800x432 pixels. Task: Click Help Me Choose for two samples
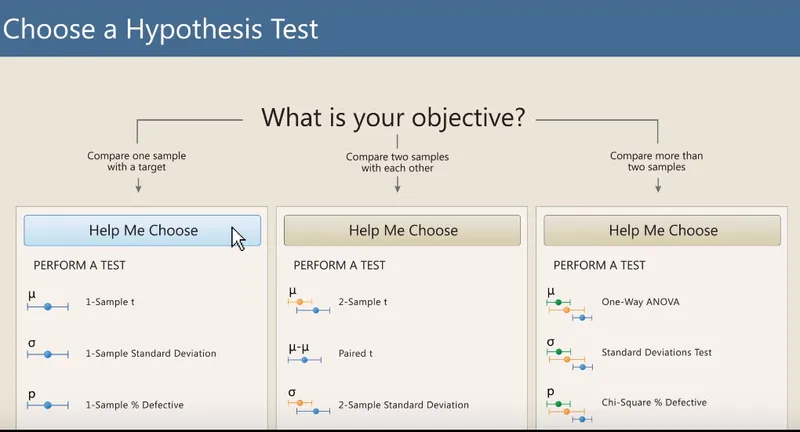403,231
